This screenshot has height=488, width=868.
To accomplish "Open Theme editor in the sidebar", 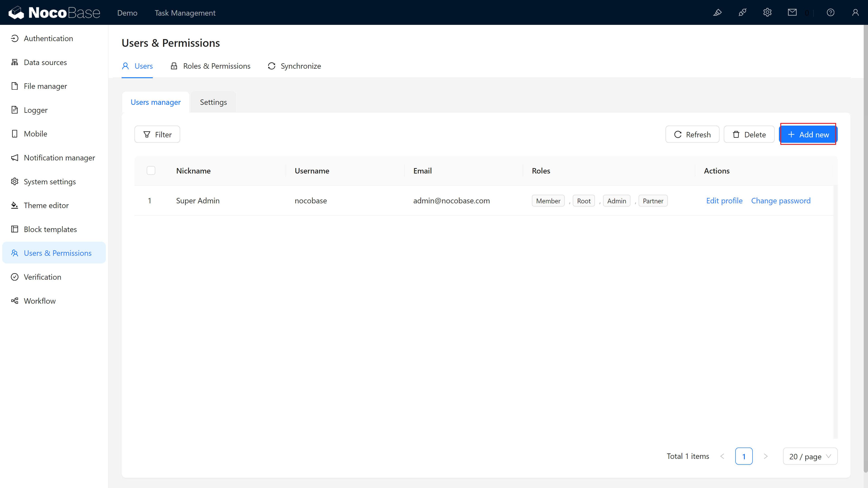I will pos(46,205).
